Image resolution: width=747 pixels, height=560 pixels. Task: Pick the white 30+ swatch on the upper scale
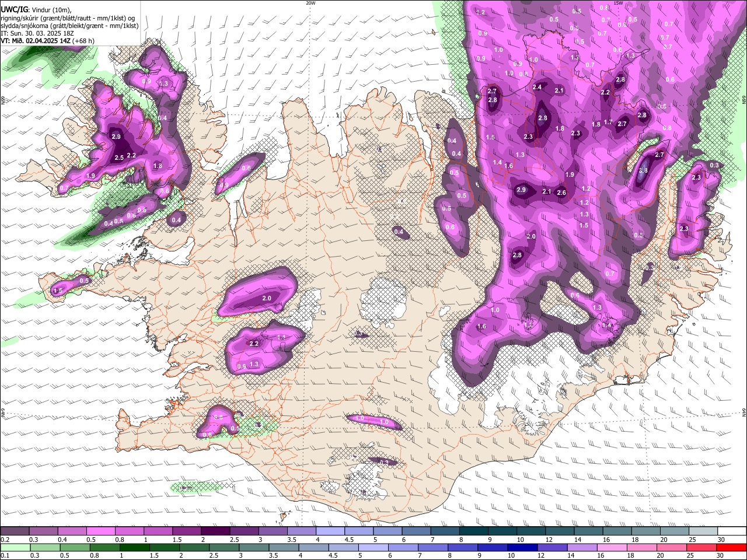(x=733, y=531)
